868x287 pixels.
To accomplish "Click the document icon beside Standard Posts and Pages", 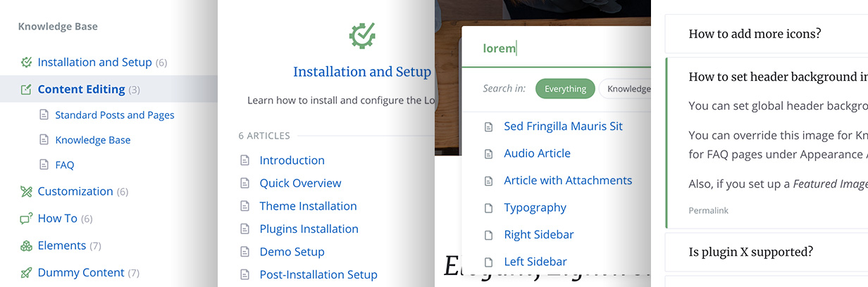I will (x=44, y=115).
